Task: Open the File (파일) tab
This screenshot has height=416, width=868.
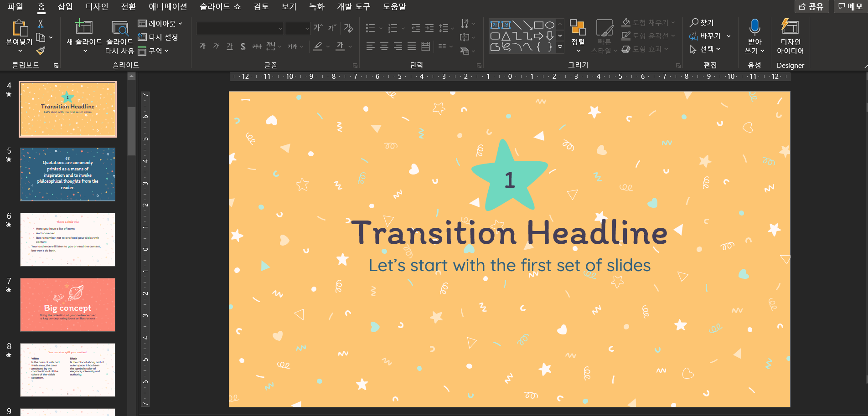Action: (15, 6)
